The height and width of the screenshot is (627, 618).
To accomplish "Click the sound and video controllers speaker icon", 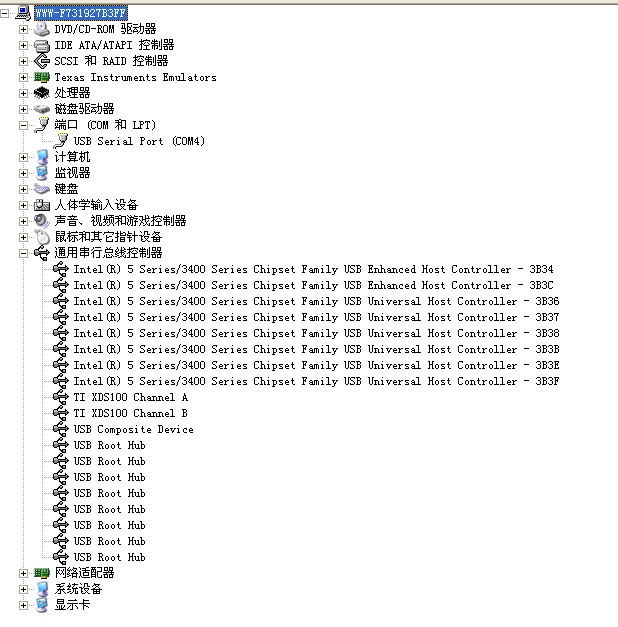I will pyautogui.click(x=42, y=221).
